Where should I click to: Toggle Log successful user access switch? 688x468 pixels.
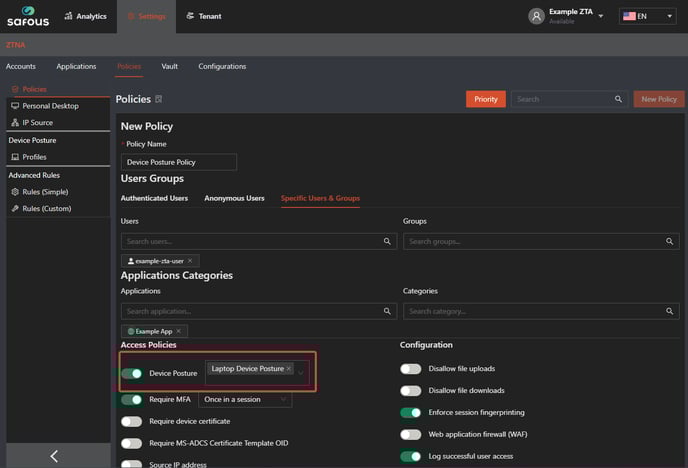[411, 457]
